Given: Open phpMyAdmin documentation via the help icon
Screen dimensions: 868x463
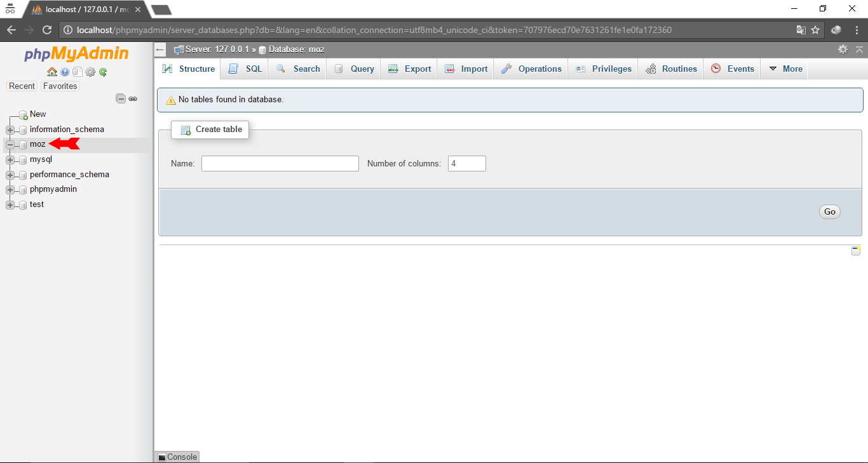Looking at the screenshot, I should coord(64,72).
